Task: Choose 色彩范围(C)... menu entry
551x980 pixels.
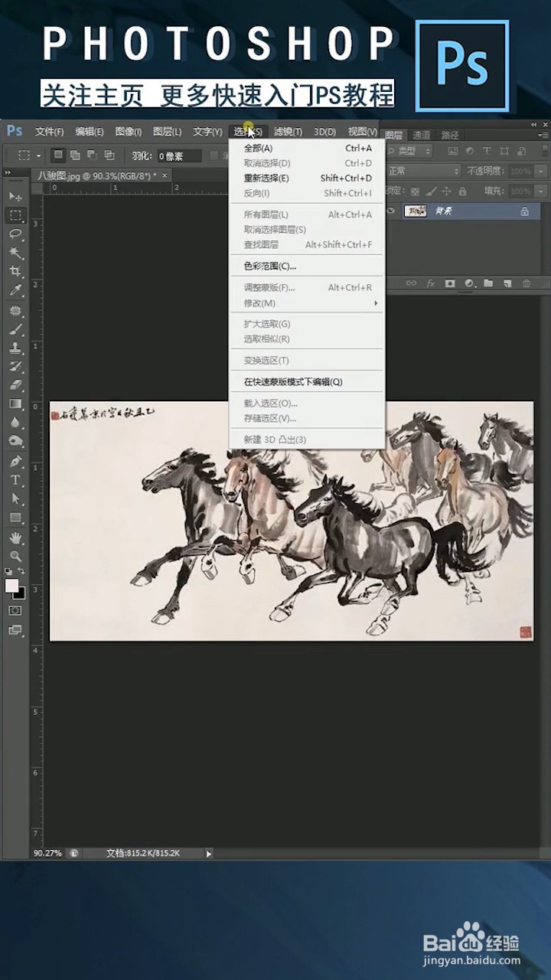Action: coord(306,266)
